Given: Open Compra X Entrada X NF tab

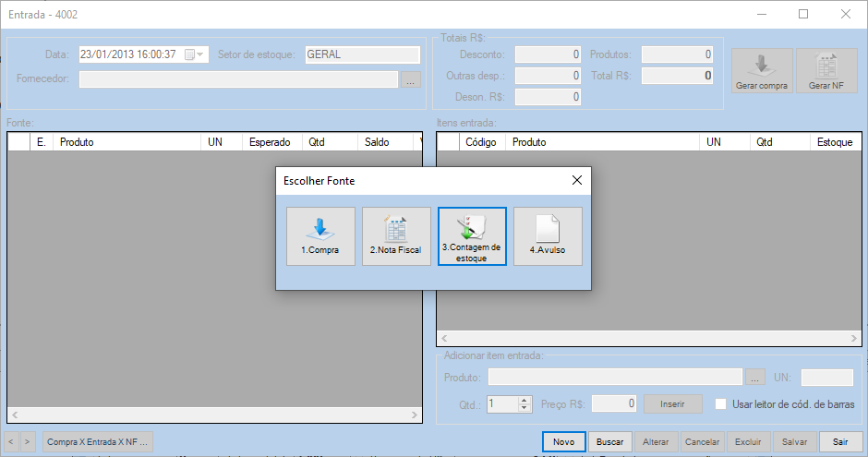Looking at the screenshot, I should click(97, 442).
